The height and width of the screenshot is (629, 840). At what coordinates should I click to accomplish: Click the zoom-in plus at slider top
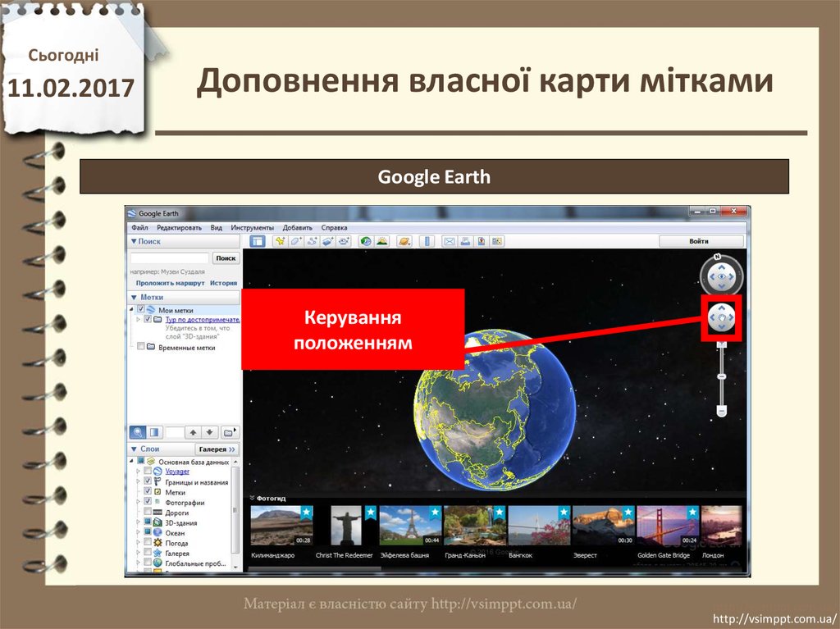click(722, 344)
